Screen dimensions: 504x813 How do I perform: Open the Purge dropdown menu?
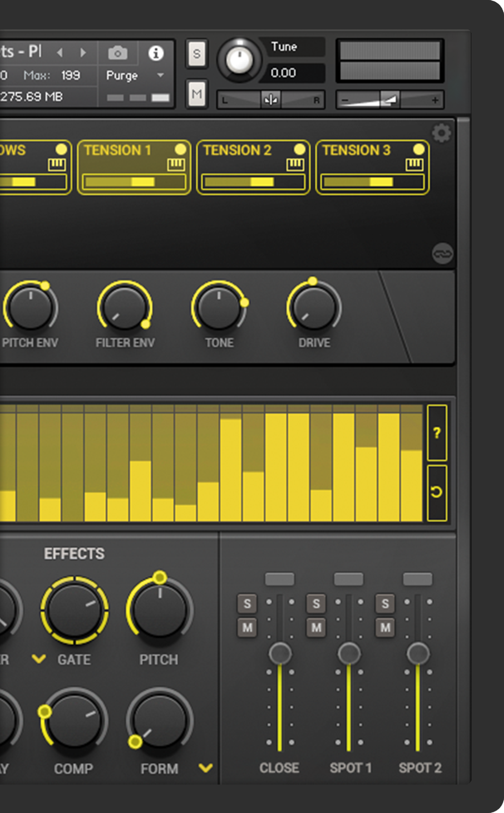[135, 76]
